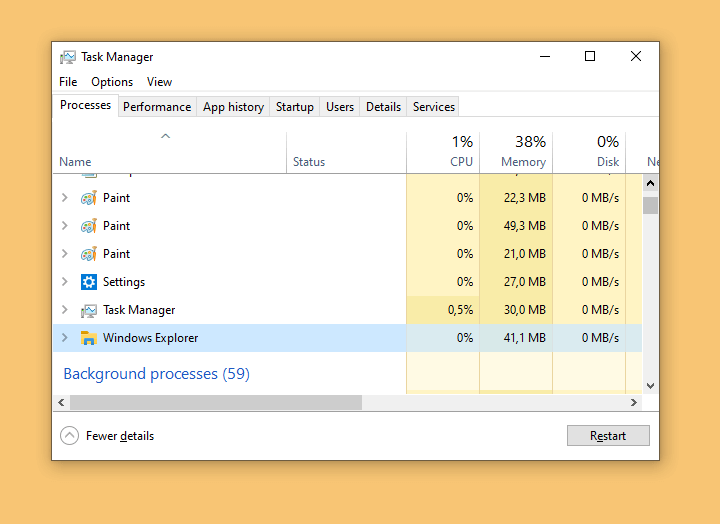Image resolution: width=720 pixels, height=524 pixels.
Task: Click the Paint icon with 21,0 MB
Action: coord(89,254)
